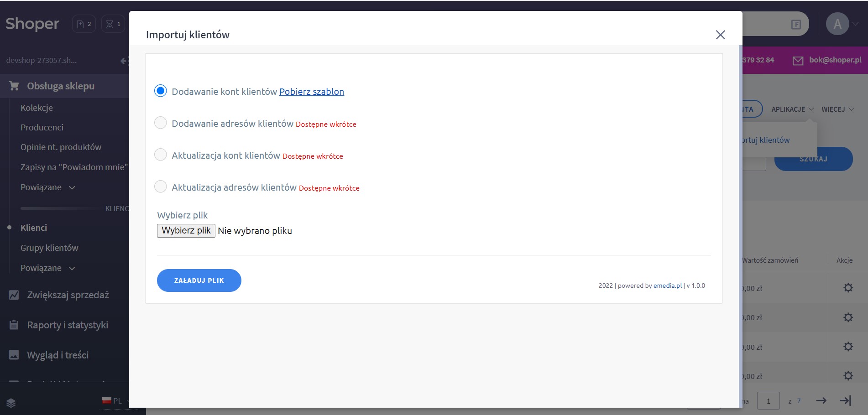The height and width of the screenshot is (415, 868).
Task: Select Dodawanie adresów klientów radio option
Action: 161,123
